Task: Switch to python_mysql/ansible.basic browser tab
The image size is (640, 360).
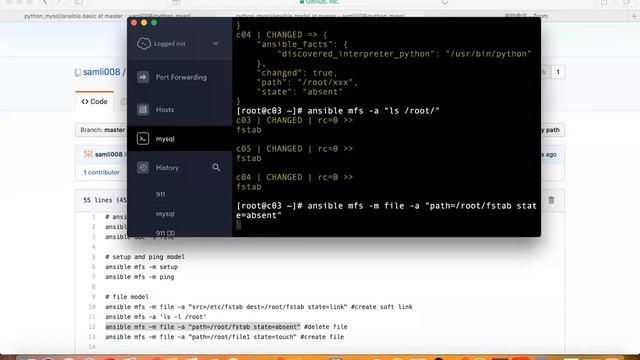Action: point(107,16)
